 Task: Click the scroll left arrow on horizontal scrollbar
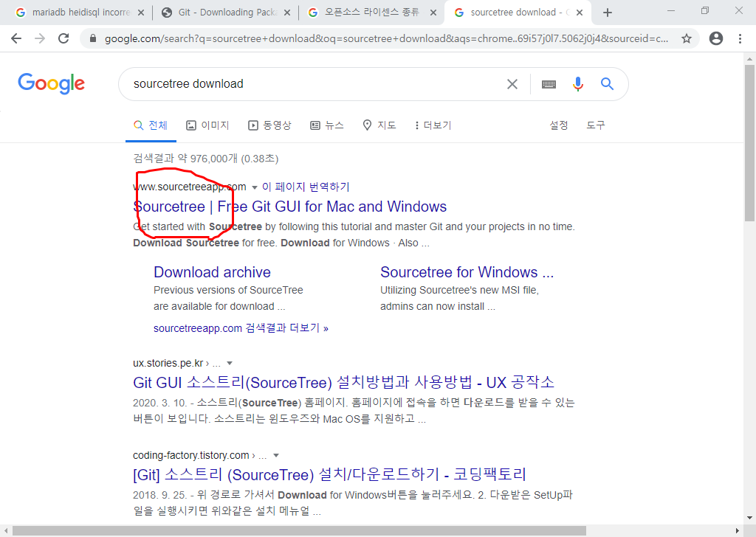pos(5,531)
